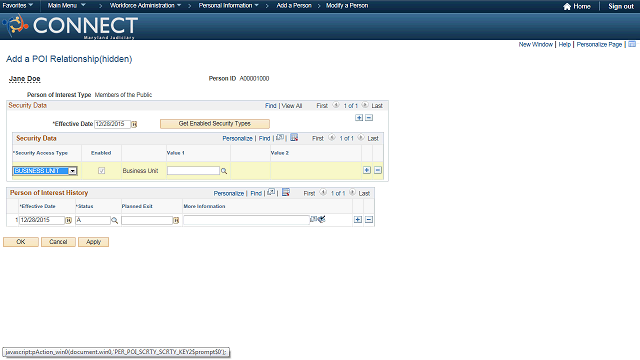Focus the Security Data Effective Date field
Image resolution: width=640 pixels, height=360 pixels.
[112, 124]
